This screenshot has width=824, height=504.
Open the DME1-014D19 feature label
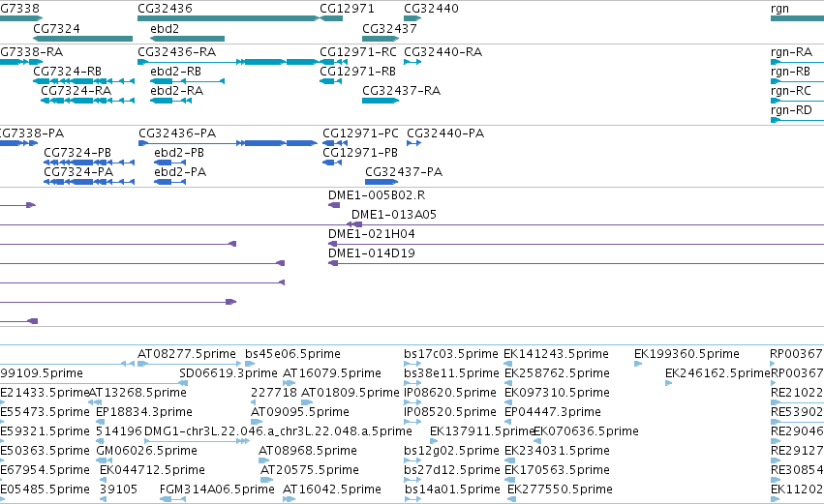coord(372,253)
